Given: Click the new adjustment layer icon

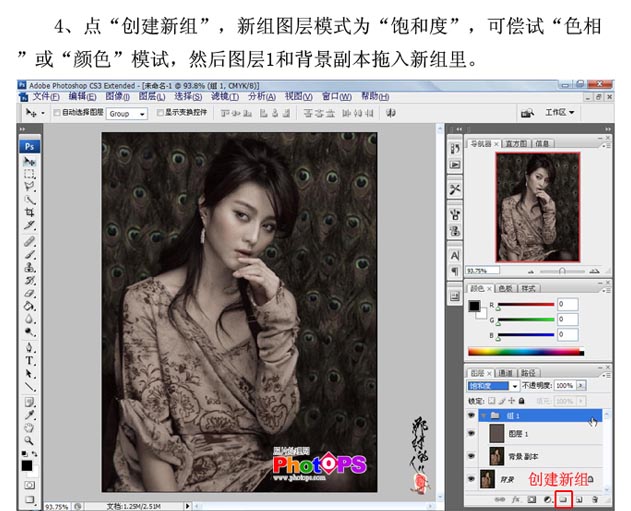Looking at the screenshot, I should coord(547,500).
